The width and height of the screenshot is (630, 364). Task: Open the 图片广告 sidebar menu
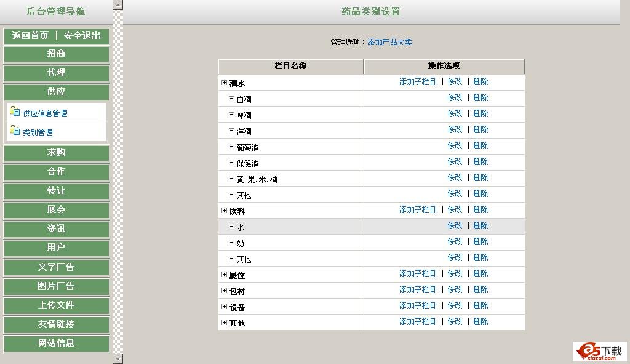(x=56, y=287)
